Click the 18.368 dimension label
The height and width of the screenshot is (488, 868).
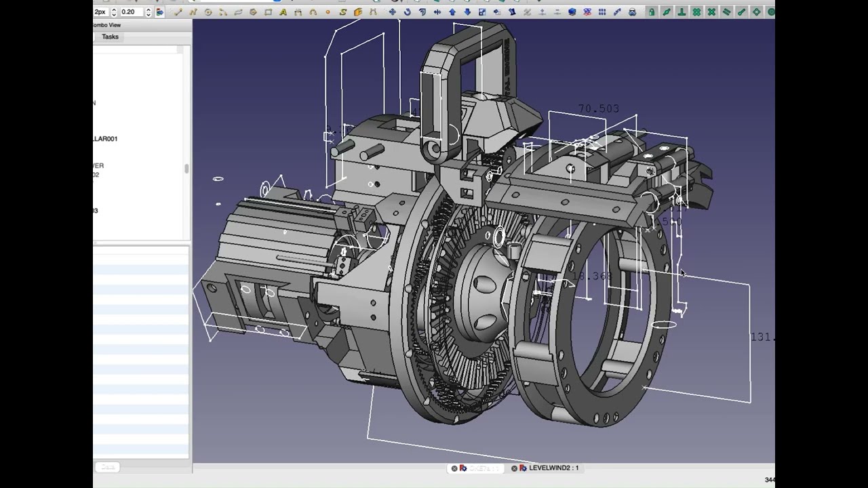point(592,276)
